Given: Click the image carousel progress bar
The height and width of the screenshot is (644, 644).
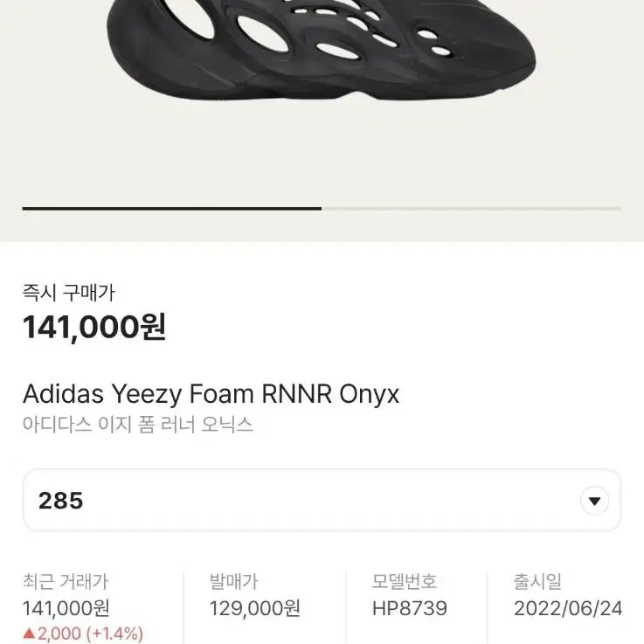Looking at the screenshot, I should point(322,209).
